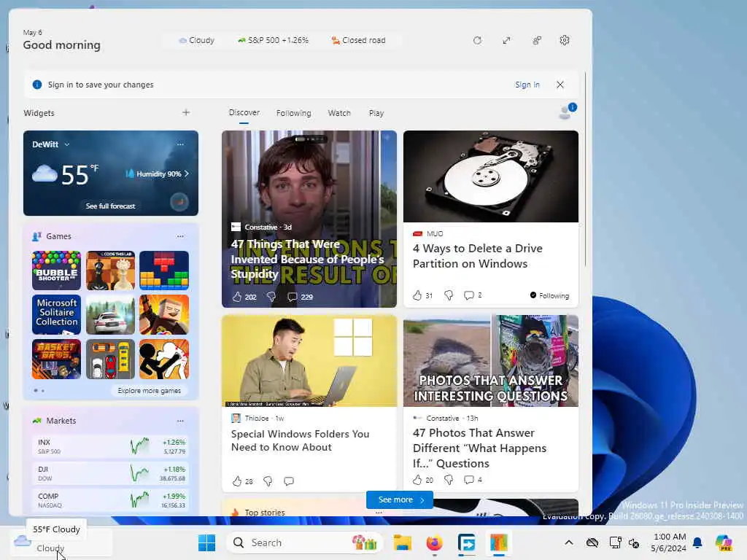Screen dimensions: 747x560
Task: Open widgets settings gear
Action: [565, 41]
